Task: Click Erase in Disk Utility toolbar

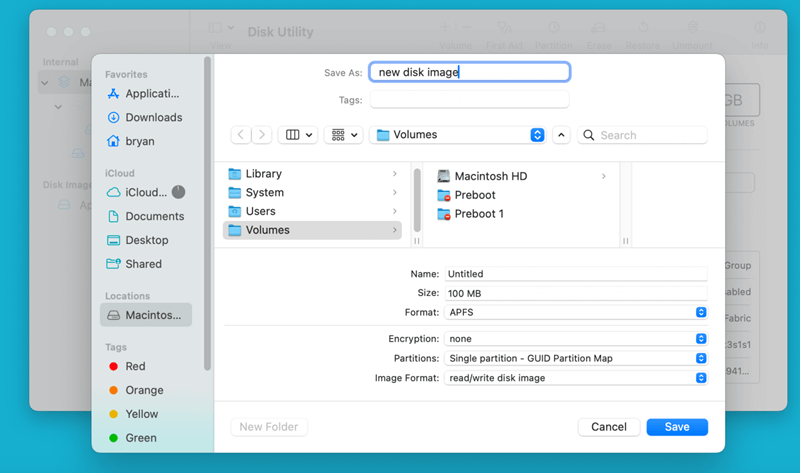Action: pos(599,35)
